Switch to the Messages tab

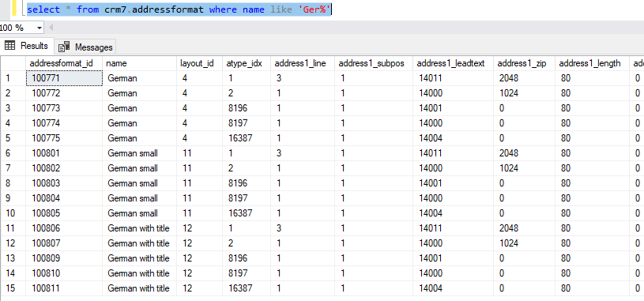tap(86, 47)
